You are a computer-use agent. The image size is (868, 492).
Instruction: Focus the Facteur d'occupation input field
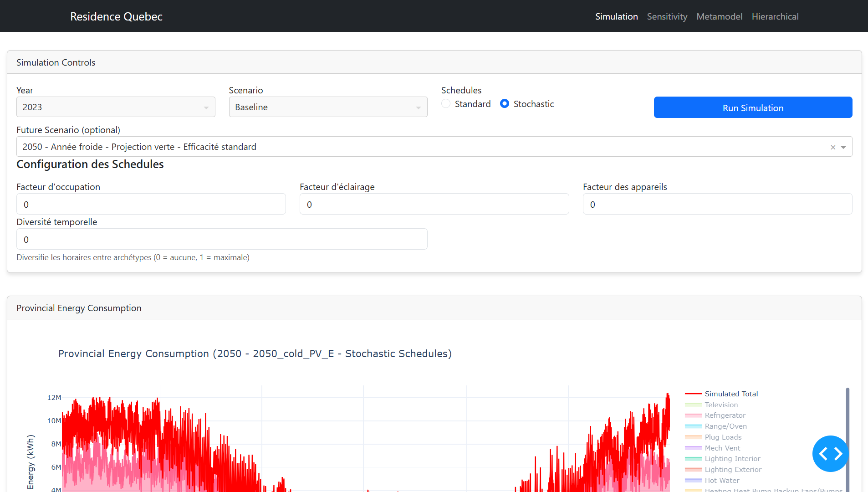151,204
